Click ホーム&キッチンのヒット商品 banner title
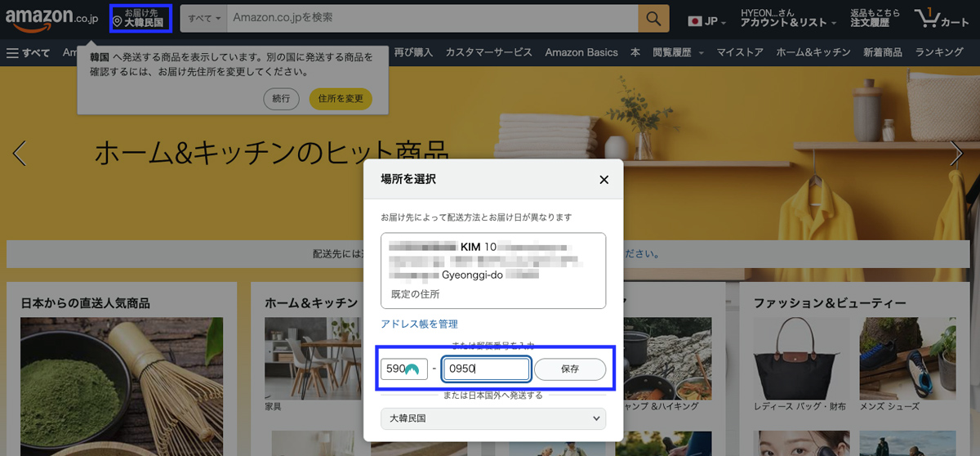980x456 pixels. [x=271, y=154]
